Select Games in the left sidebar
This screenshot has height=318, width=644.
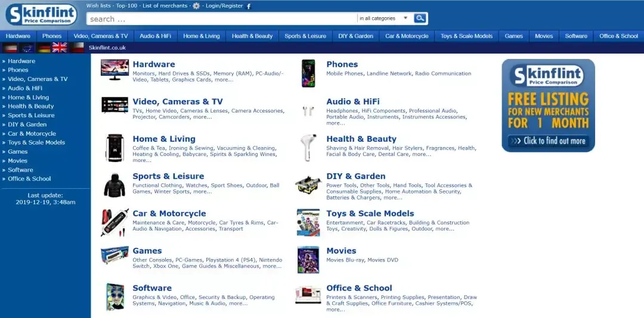point(18,151)
